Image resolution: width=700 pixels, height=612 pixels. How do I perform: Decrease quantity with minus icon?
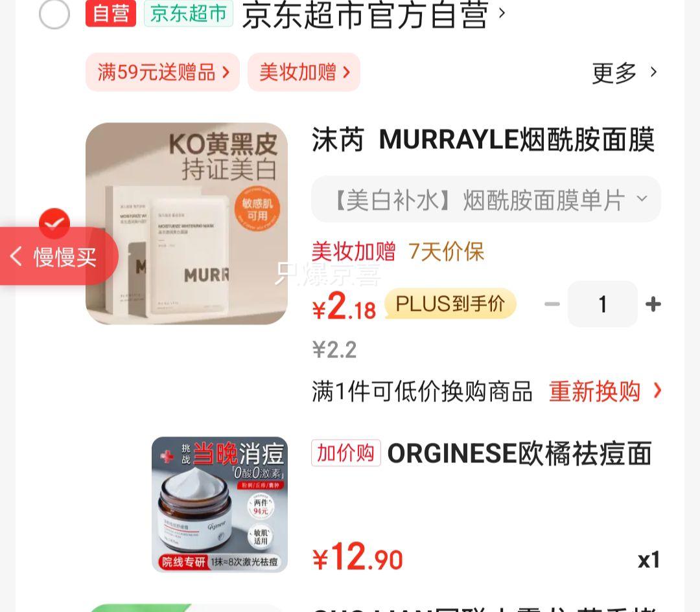(552, 304)
